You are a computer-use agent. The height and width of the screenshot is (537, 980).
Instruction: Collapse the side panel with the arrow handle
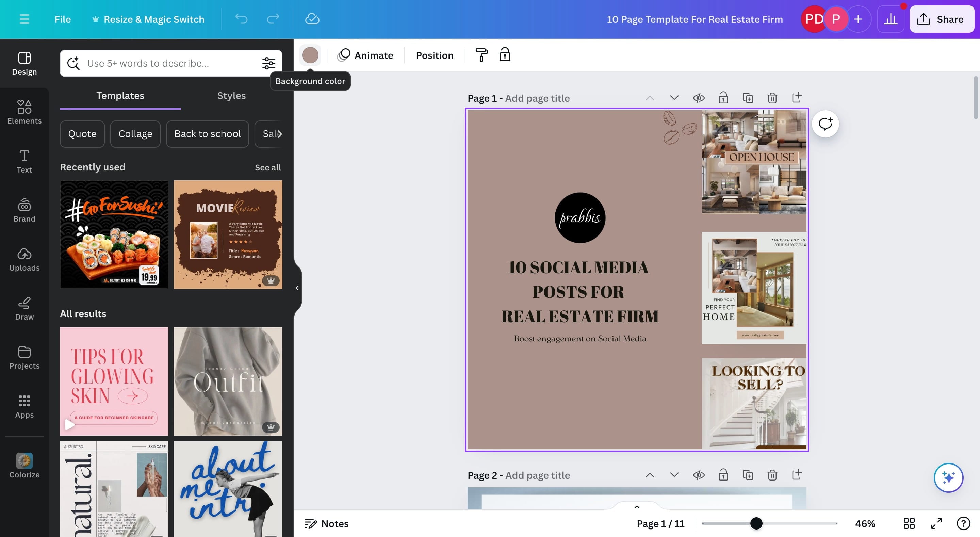pyautogui.click(x=297, y=288)
